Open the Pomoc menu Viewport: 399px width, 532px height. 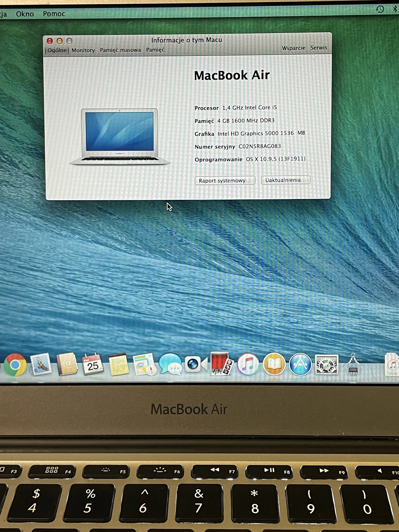(x=54, y=14)
